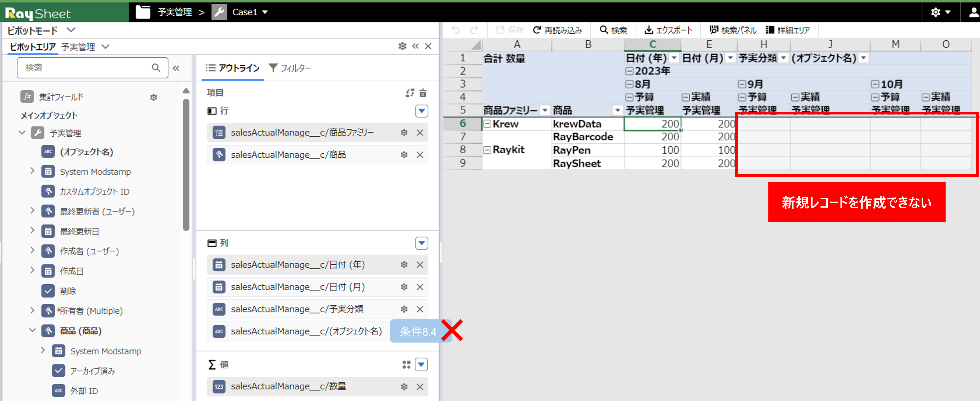
Task: Click the trash icon in 項目 header
Action: tap(423, 93)
